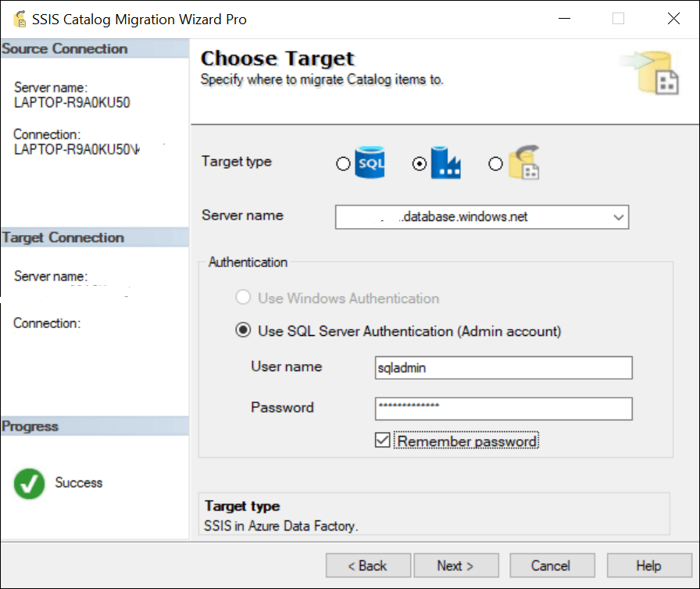Image resolution: width=700 pixels, height=589 pixels.
Task: Click the SQL Server target type icon
Action: pyautogui.click(x=370, y=162)
